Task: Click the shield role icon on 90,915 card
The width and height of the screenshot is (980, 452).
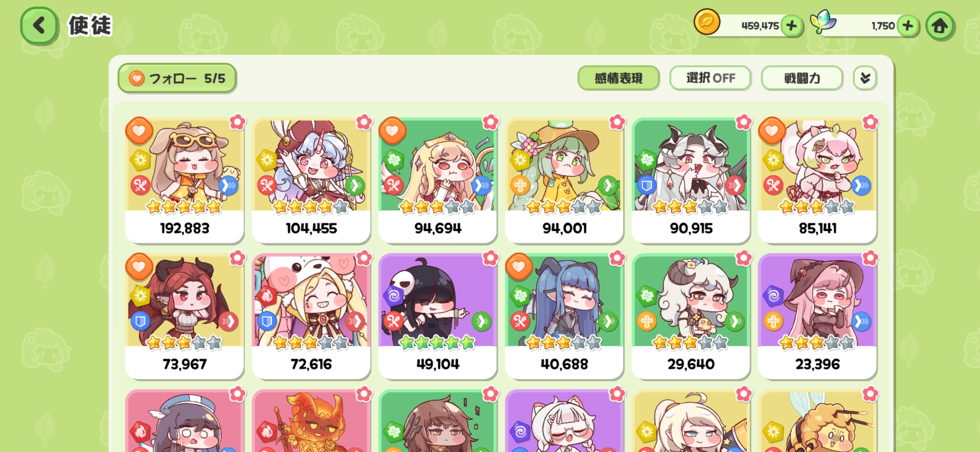Action: click(x=646, y=185)
